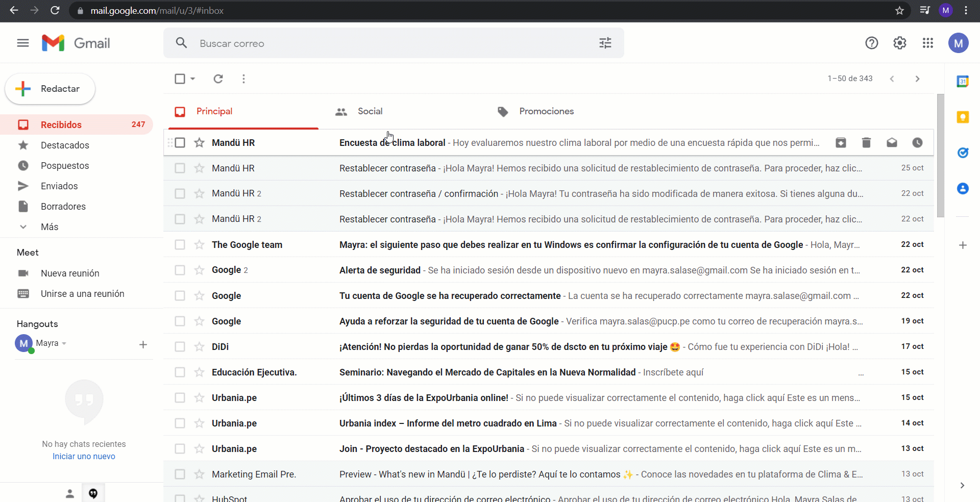Get add-ons plus icon in side panel
Image resolution: width=980 pixels, height=502 pixels.
[963, 245]
